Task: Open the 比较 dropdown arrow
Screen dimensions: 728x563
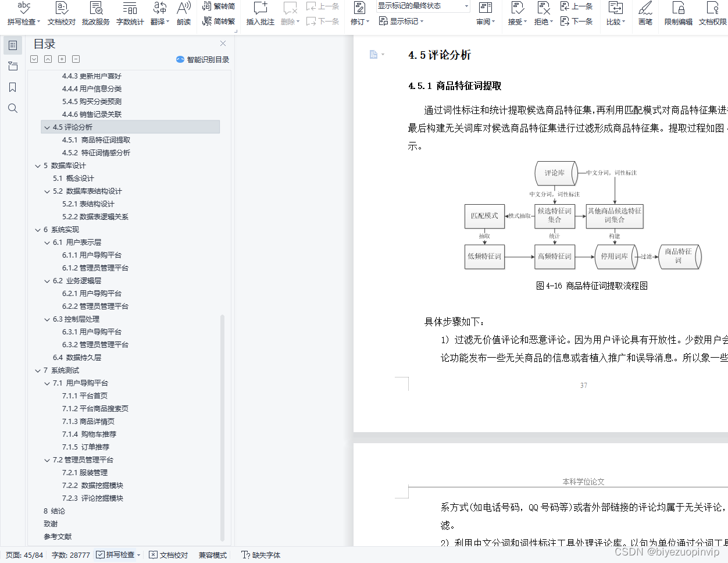Action: point(623,22)
